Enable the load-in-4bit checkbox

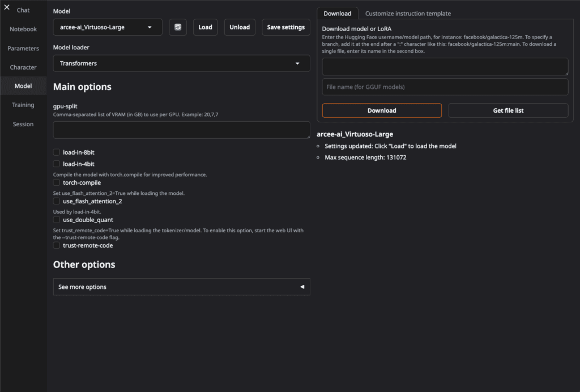point(57,164)
